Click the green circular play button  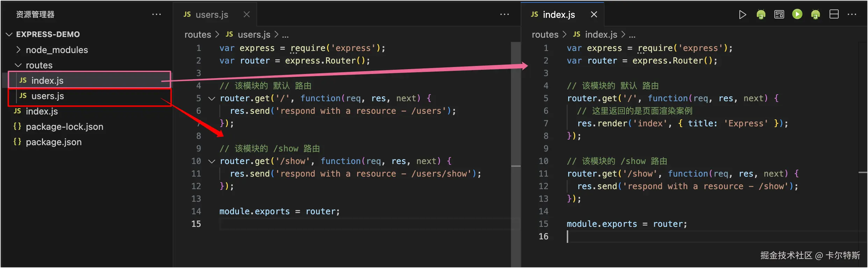click(797, 14)
